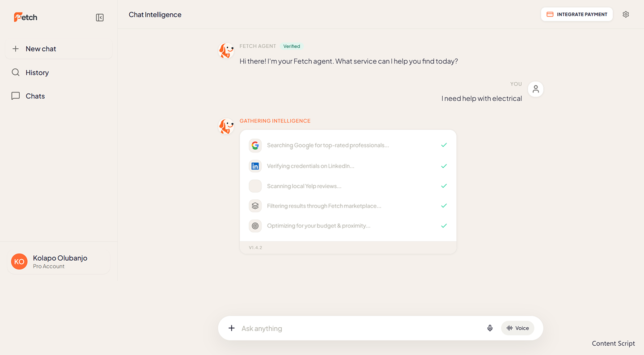Collapse the sidebar panel
Viewport: 644px width, 355px height.
pyautogui.click(x=100, y=17)
